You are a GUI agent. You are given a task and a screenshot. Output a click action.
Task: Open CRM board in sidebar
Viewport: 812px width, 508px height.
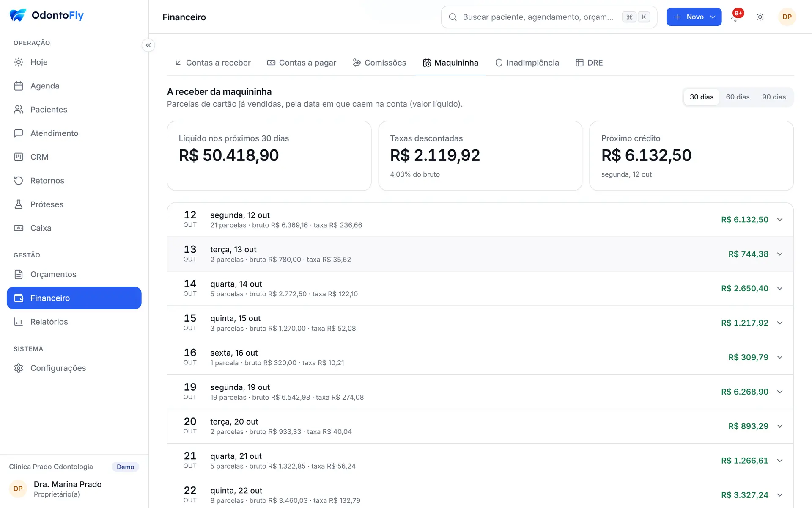click(x=74, y=157)
